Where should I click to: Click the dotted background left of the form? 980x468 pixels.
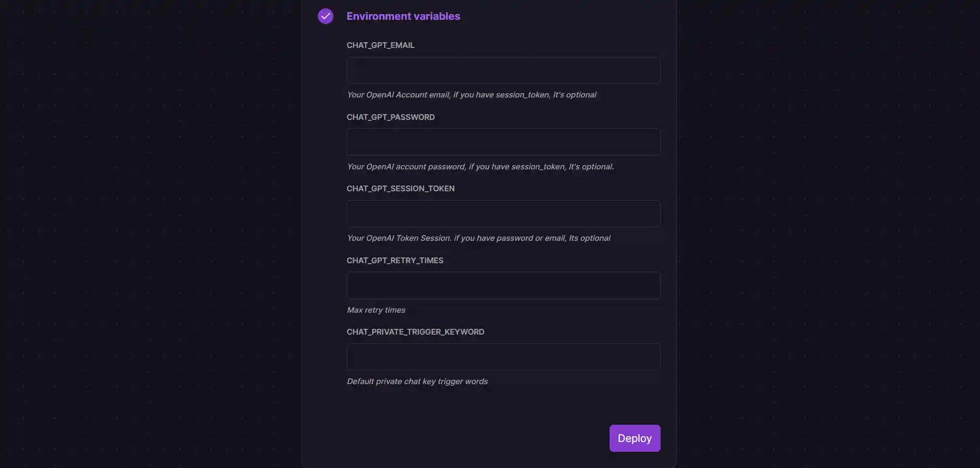pos(151,235)
